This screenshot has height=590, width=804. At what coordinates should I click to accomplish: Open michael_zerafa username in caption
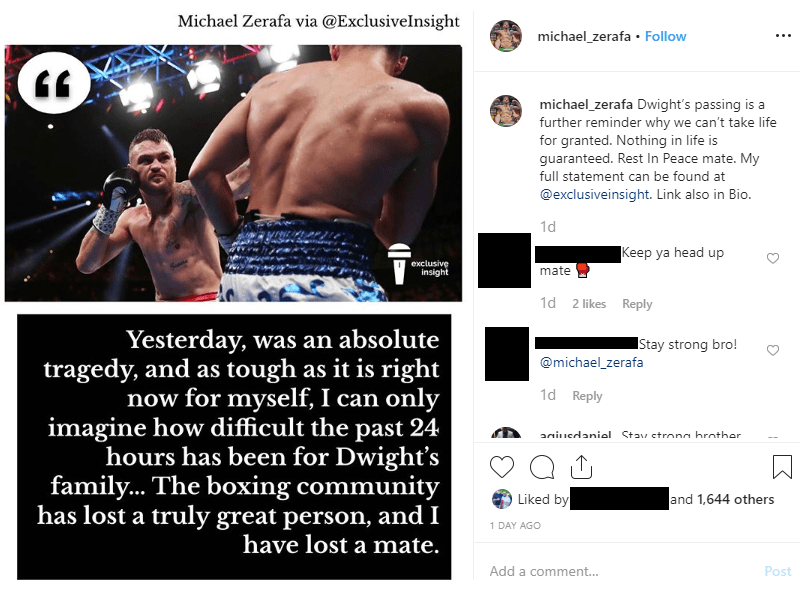(x=586, y=105)
